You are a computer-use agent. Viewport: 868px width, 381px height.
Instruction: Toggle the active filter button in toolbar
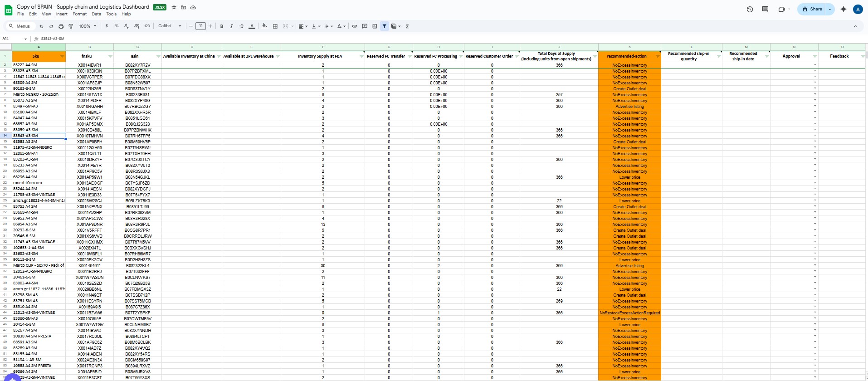click(385, 26)
